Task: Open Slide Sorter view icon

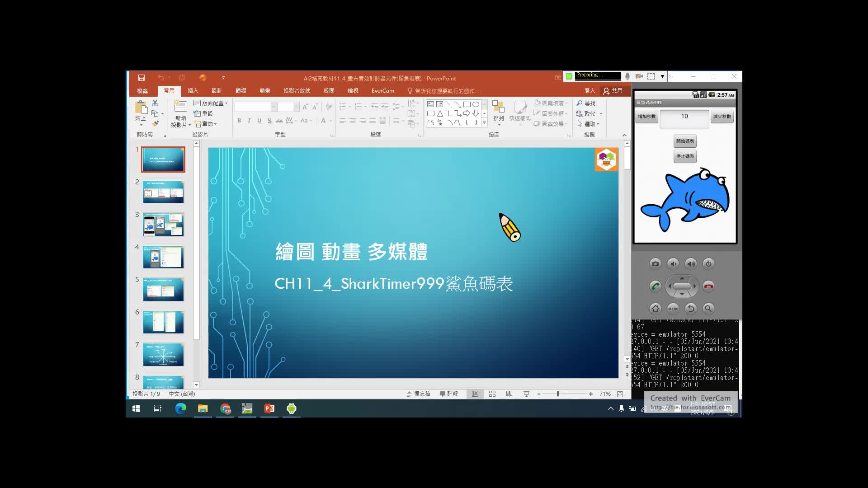Action: (492, 394)
